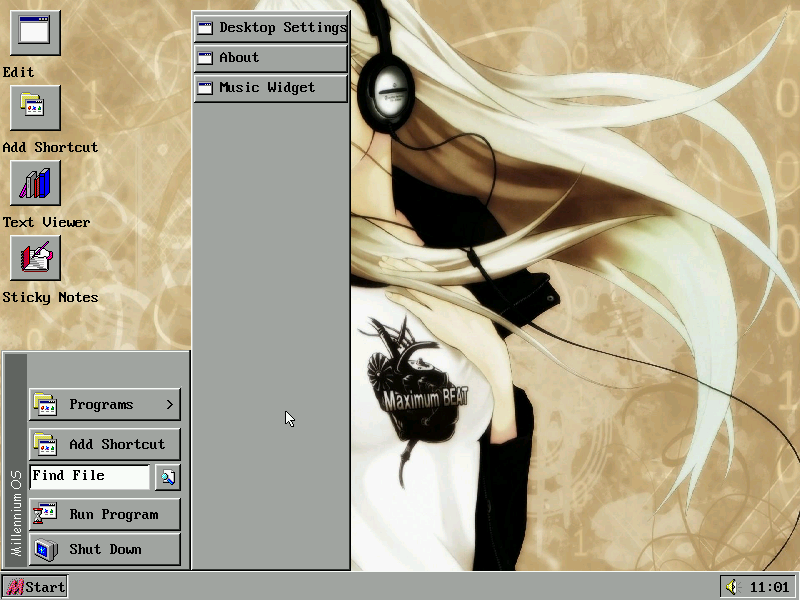Focus the Find File input field

[90, 477]
